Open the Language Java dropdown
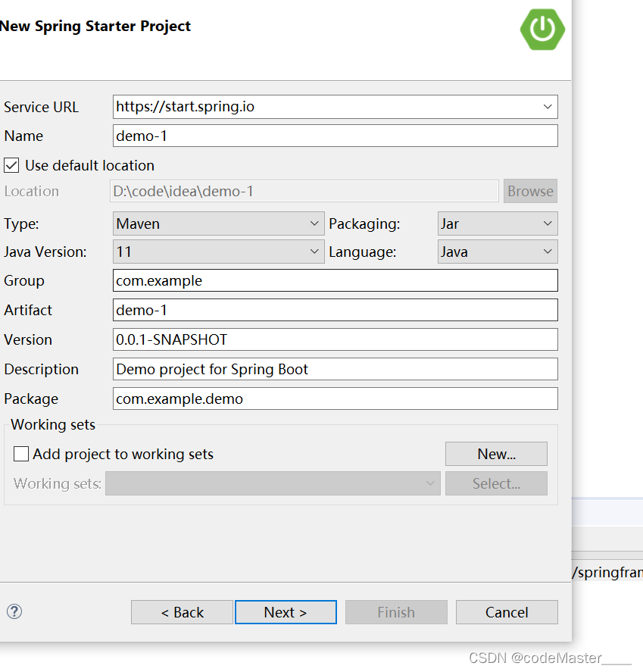Screen dimensions: 643x672 pos(498,252)
